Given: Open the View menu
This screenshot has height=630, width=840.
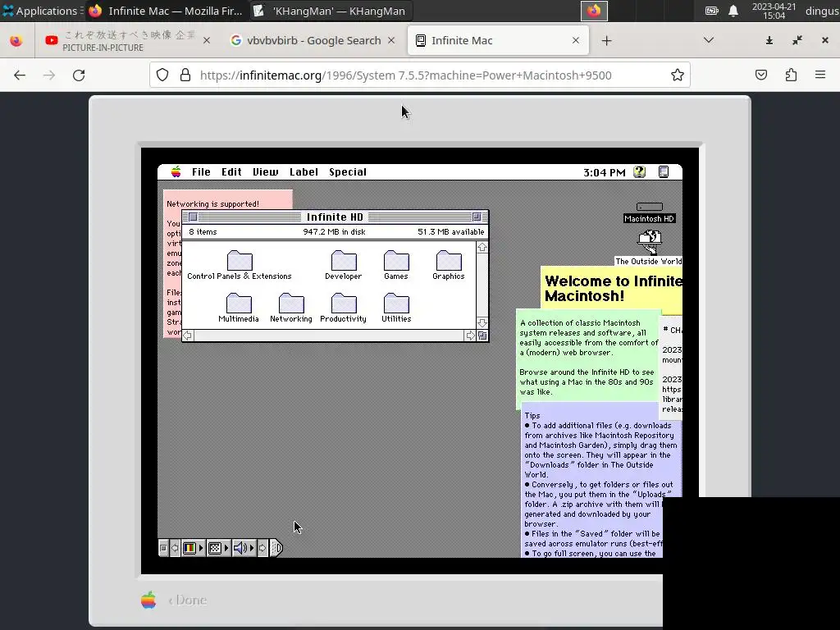Looking at the screenshot, I should [x=266, y=172].
